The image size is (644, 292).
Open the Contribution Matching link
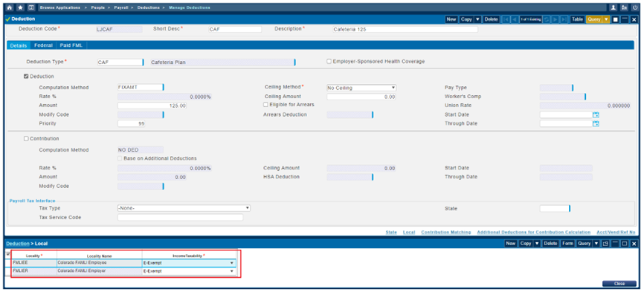(446, 233)
